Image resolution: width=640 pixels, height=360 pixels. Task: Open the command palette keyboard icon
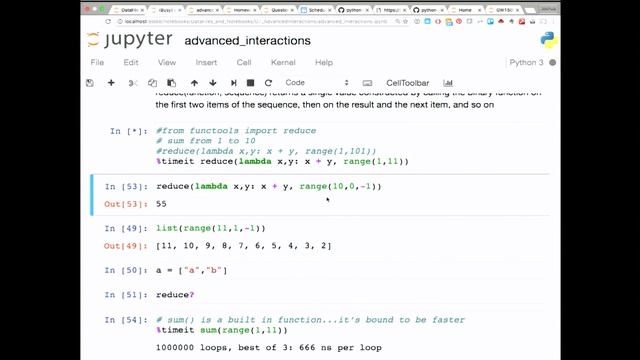(367, 83)
